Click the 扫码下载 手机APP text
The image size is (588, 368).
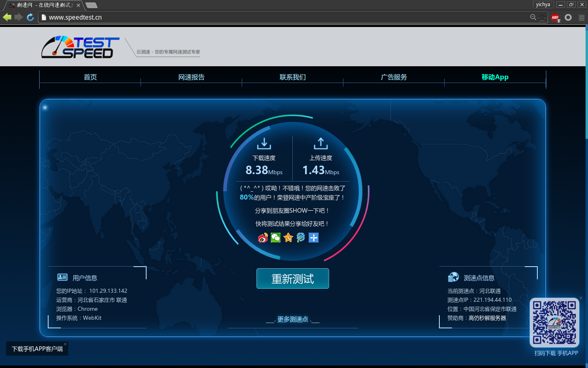(556, 353)
